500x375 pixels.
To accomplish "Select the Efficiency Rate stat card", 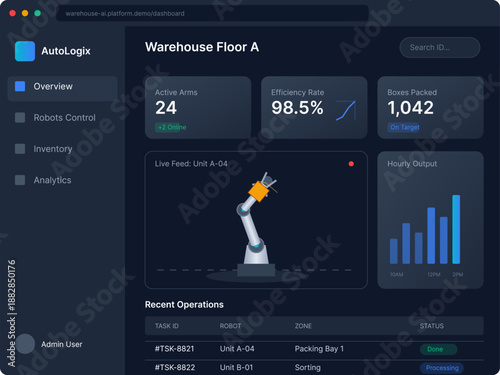I will tap(314, 107).
